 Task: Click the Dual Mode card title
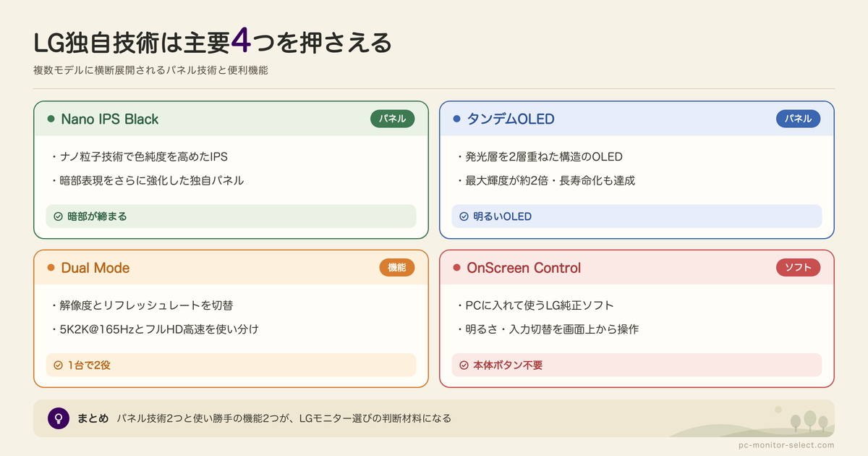(x=95, y=268)
